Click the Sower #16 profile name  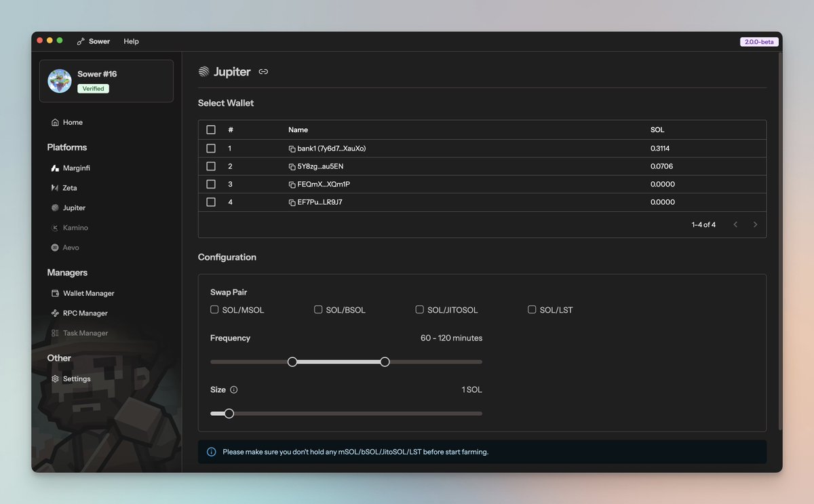coord(97,74)
